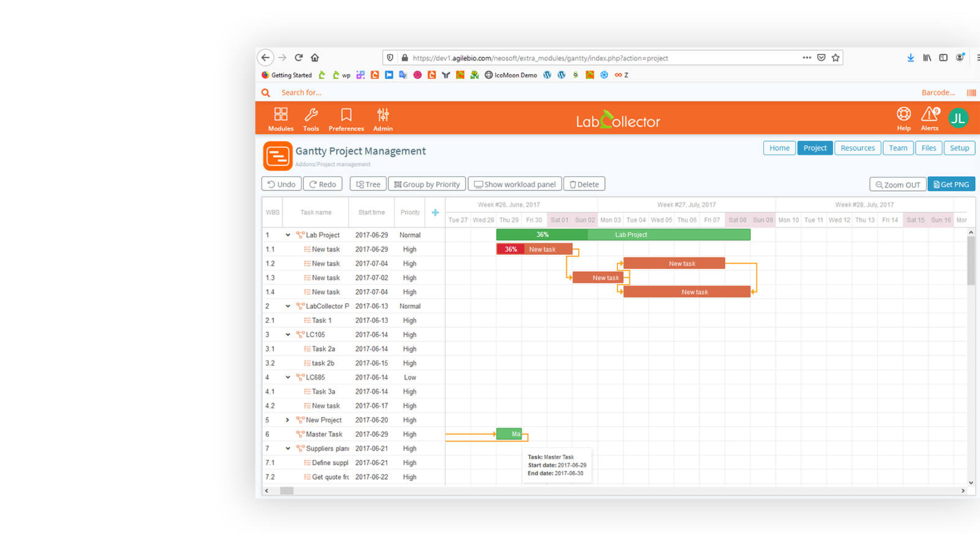Switch to the Project tab
The height and width of the screenshot is (534, 980).
click(x=815, y=148)
